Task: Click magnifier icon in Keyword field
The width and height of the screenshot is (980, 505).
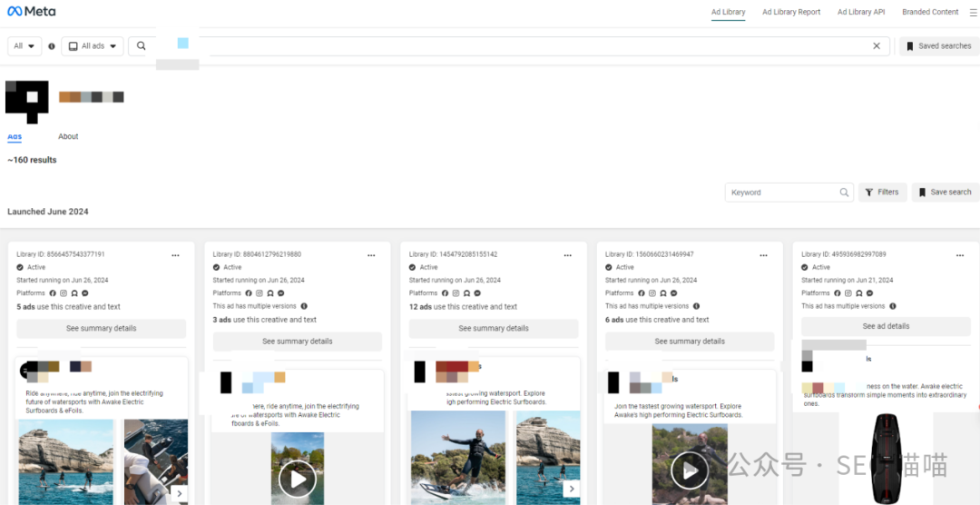Action: click(x=844, y=193)
